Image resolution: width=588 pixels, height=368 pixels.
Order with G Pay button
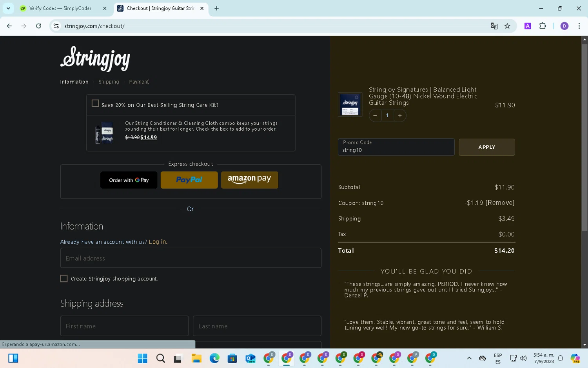point(129,180)
